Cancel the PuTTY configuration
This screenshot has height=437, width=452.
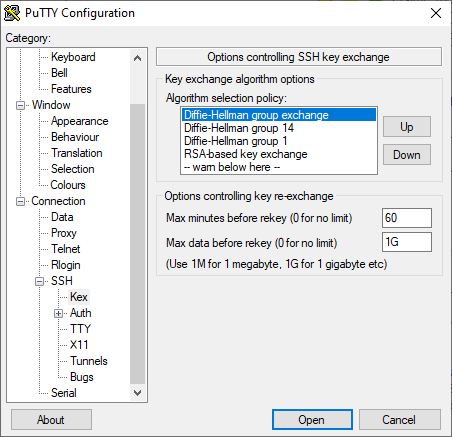pyautogui.click(x=399, y=420)
